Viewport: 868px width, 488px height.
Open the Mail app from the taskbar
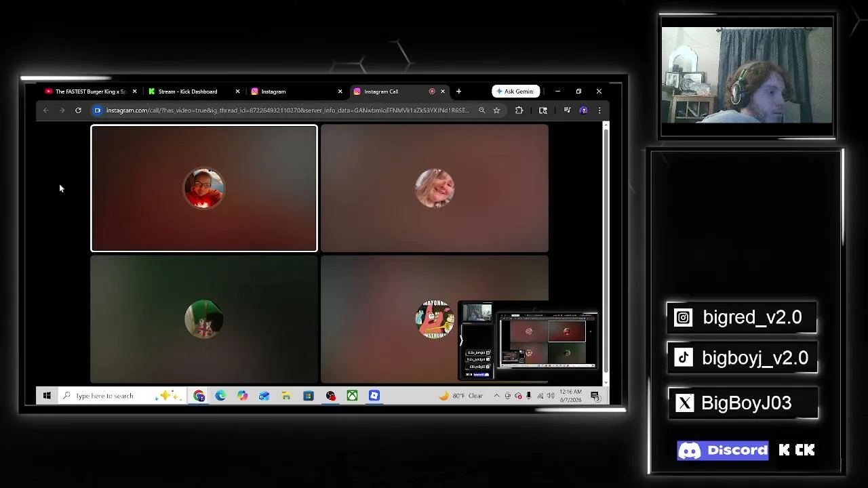click(264, 396)
